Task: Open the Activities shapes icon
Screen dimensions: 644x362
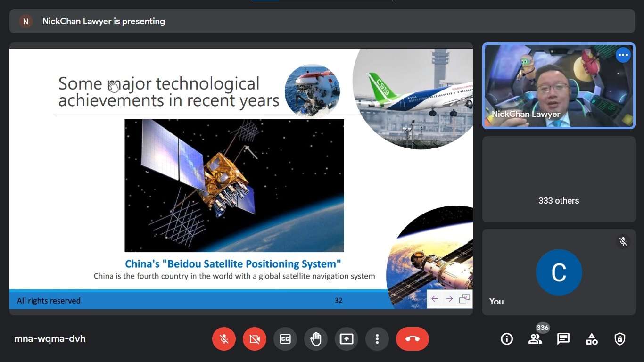Action: (x=592, y=339)
